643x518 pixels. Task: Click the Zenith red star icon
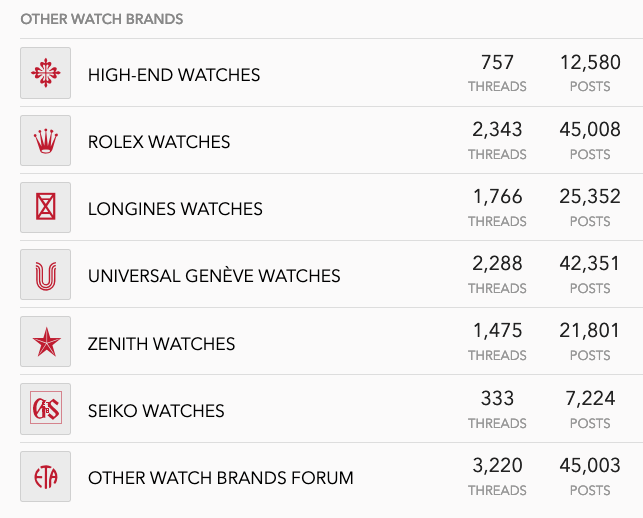[45, 343]
